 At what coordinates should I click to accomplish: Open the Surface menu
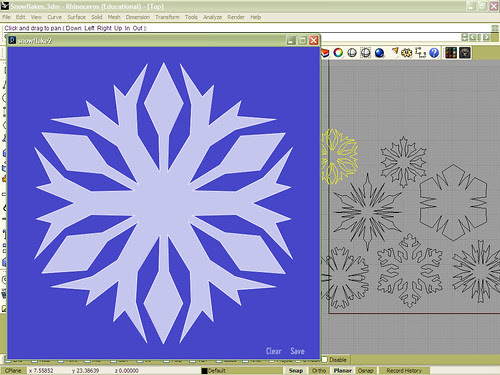coord(76,17)
